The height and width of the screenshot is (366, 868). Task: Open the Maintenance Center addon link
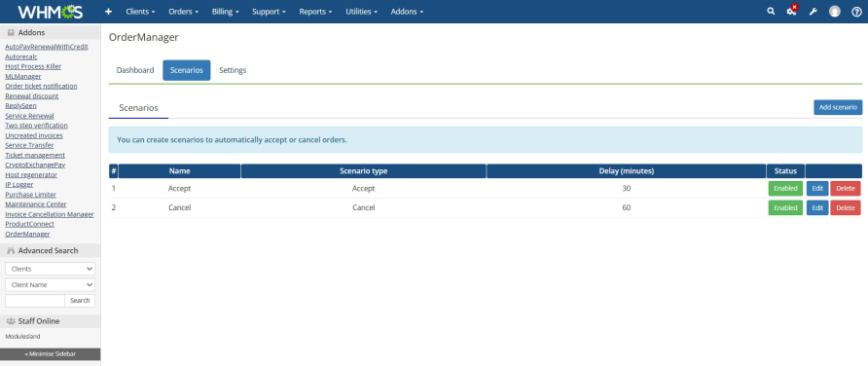pyautogui.click(x=36, y=204)
